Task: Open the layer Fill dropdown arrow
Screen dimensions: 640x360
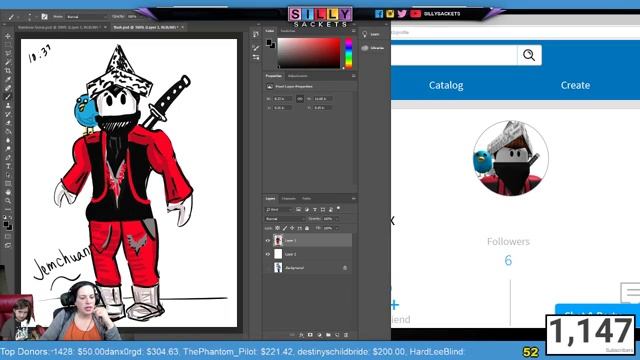Action: click(337, 228)
